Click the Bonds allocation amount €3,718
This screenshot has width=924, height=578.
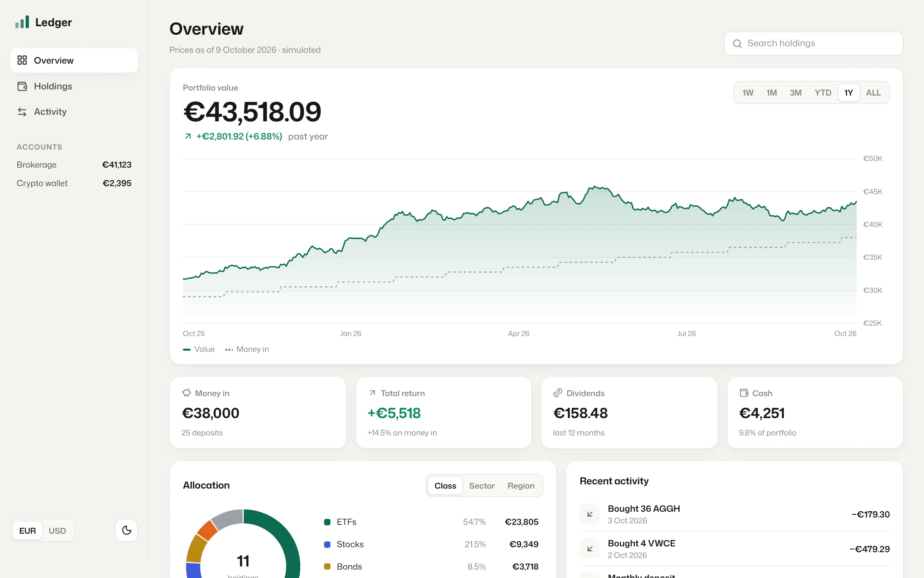coord(525,566)
